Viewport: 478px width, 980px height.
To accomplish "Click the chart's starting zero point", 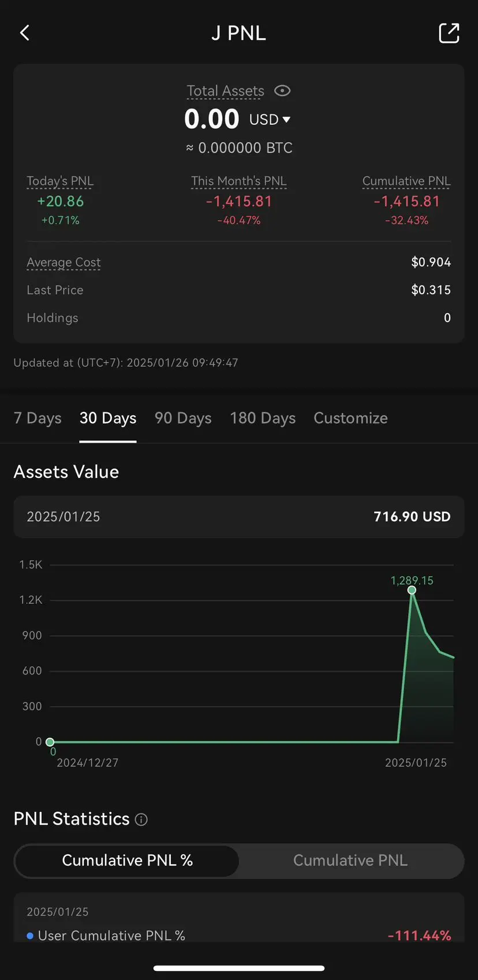I will pos(50,742).
